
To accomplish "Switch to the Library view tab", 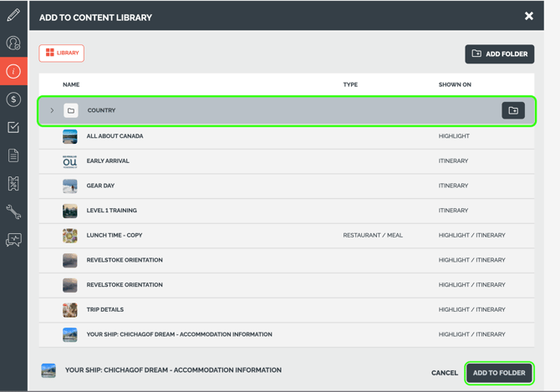I will [x=61, y=53].
